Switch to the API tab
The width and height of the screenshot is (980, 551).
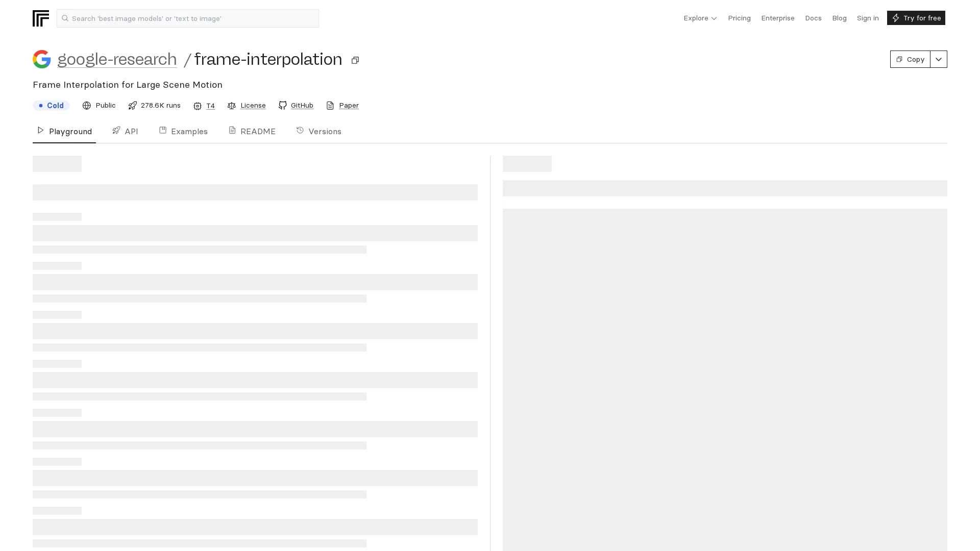[126, 131]
